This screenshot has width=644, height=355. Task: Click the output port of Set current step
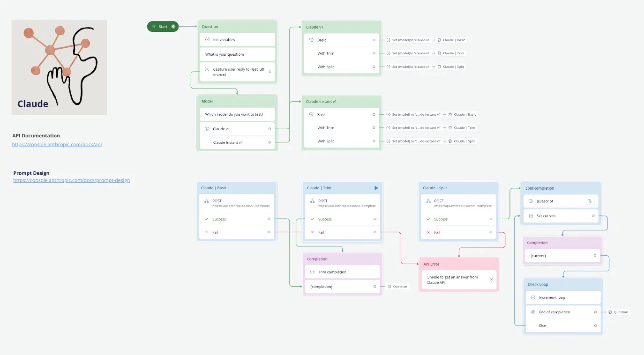click(593, 216)
